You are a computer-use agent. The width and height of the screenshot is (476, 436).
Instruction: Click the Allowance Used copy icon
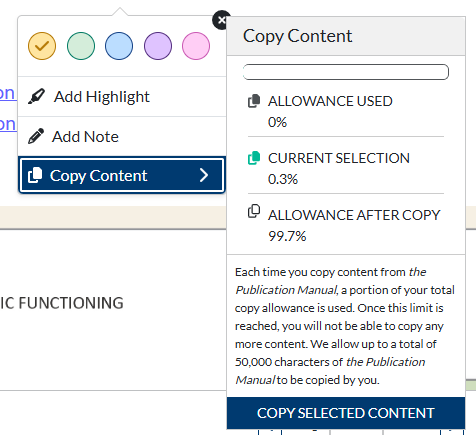254,101
